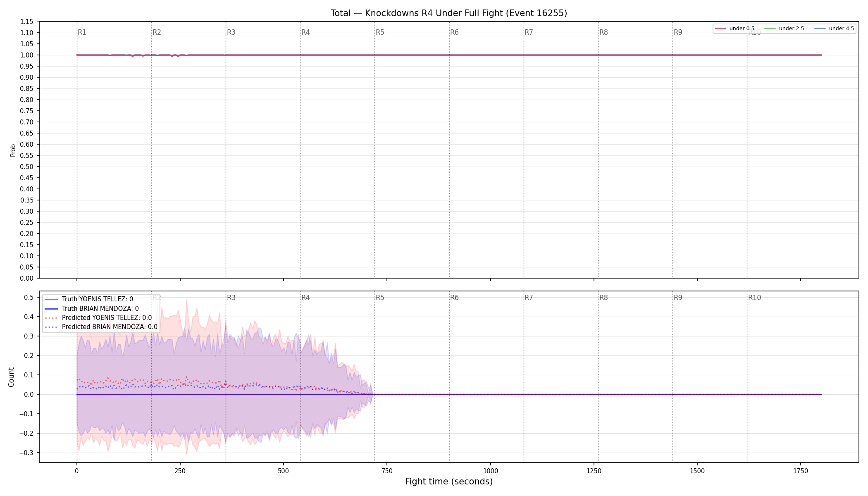
Task: Click the 'under 4.5' legend entry
Action: (x=834, y=29)
